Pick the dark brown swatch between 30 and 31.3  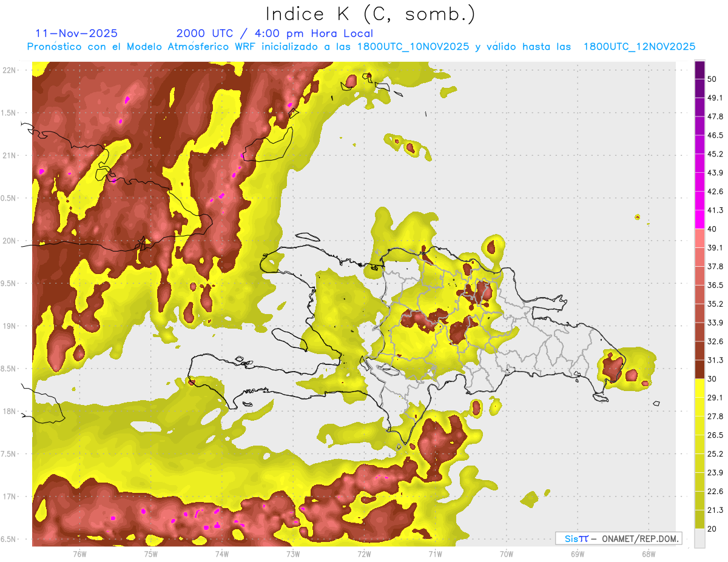(699, 370)
